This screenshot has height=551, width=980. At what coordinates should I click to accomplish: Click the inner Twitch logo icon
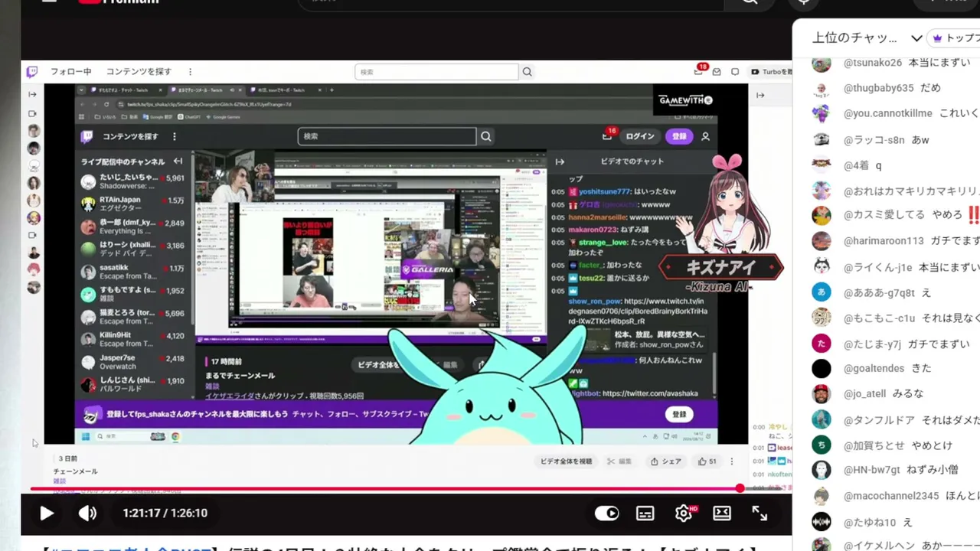click(87, 136)
